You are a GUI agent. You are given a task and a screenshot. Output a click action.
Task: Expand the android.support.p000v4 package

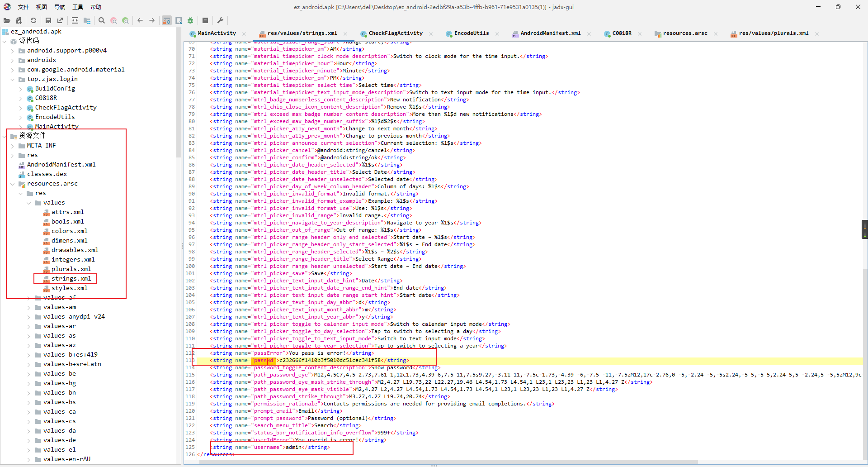pyautogui.click(x=13, y=51)
